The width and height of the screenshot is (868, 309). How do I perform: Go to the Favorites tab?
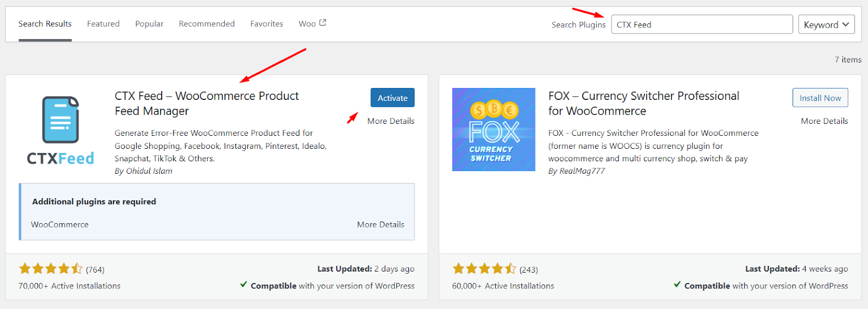(x=266, y=24)
